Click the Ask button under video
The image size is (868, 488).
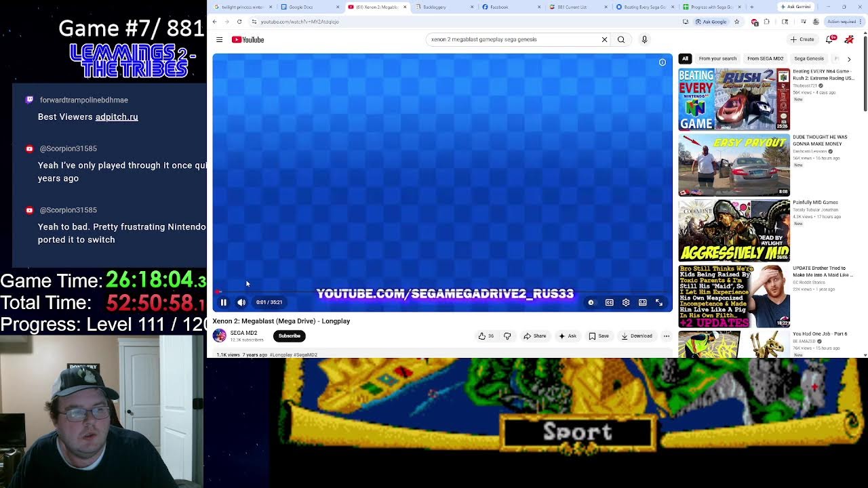tap(568, 336)
